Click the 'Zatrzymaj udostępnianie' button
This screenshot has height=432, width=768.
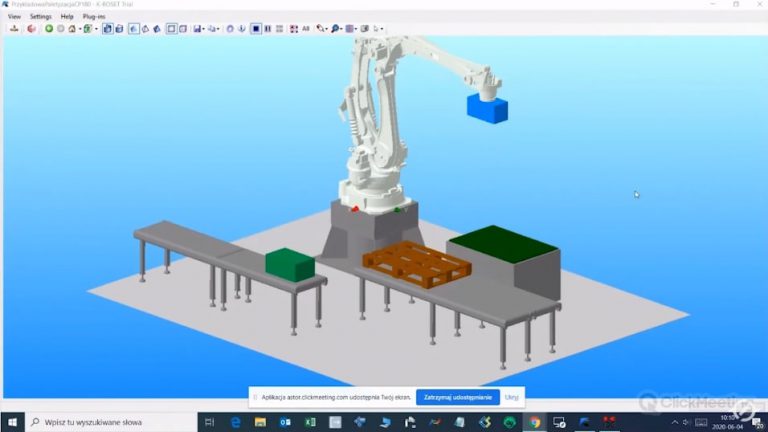point(457,397)
